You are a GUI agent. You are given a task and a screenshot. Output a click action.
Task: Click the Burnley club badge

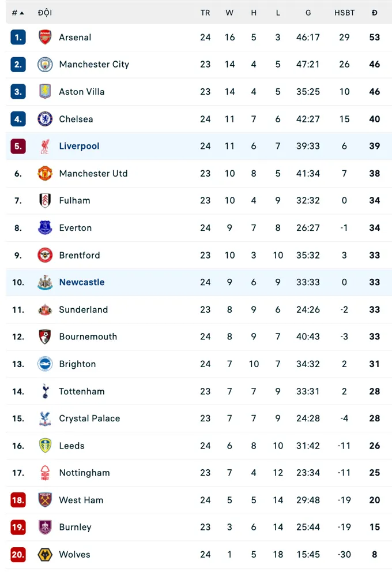click(x=45, y=527)
